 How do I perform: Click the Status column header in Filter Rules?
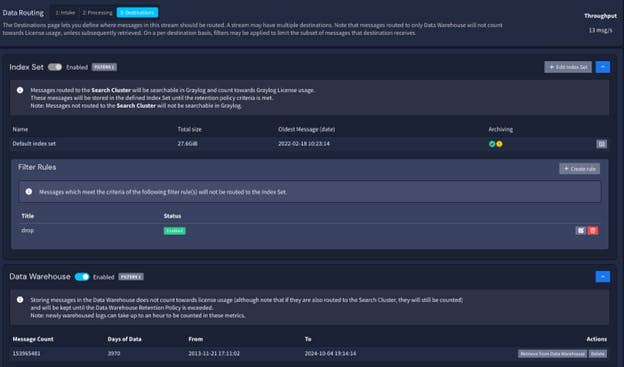(x=172, y=216)
